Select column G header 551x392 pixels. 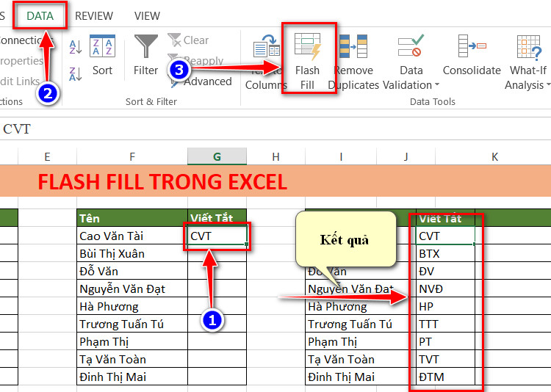[217, 156]
